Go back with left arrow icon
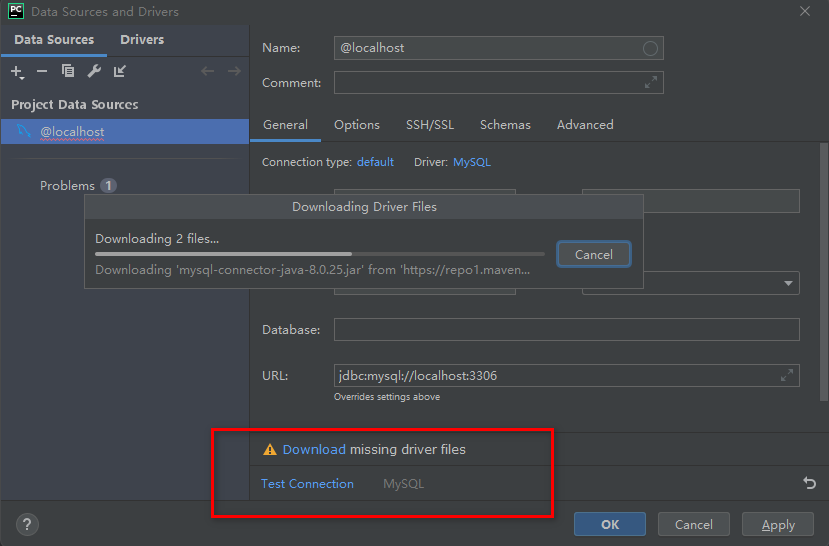 [207, 71]
